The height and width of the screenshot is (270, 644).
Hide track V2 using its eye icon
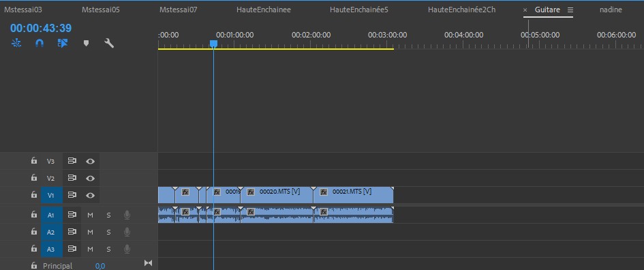click(x=91, y=179)
